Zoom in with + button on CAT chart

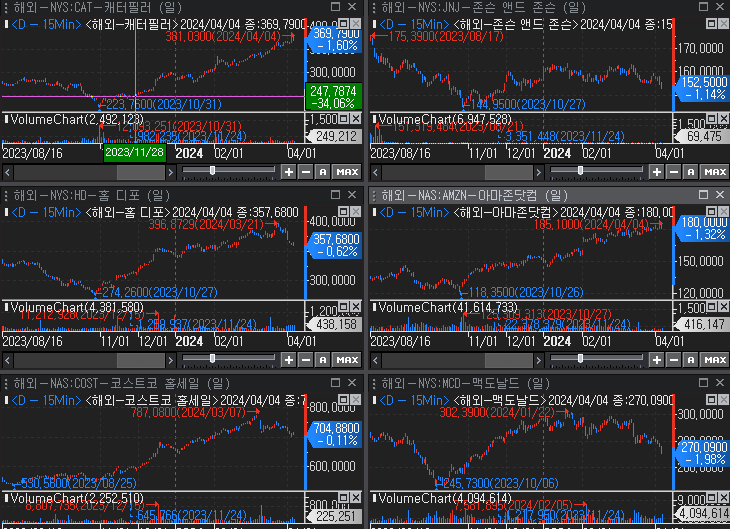click(x=289, y=172)
